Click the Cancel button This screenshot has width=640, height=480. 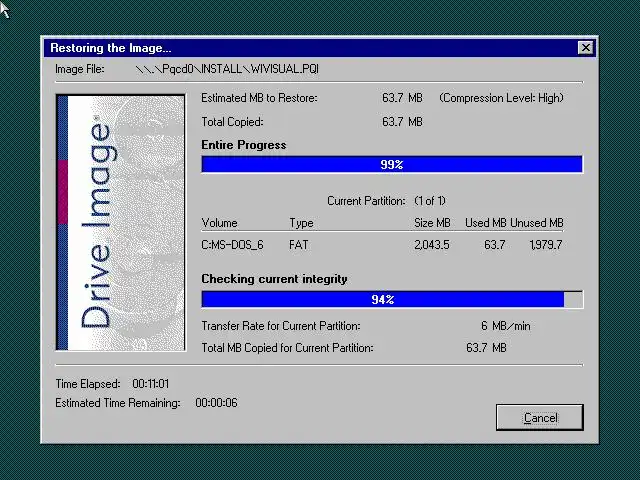point(540,417)
